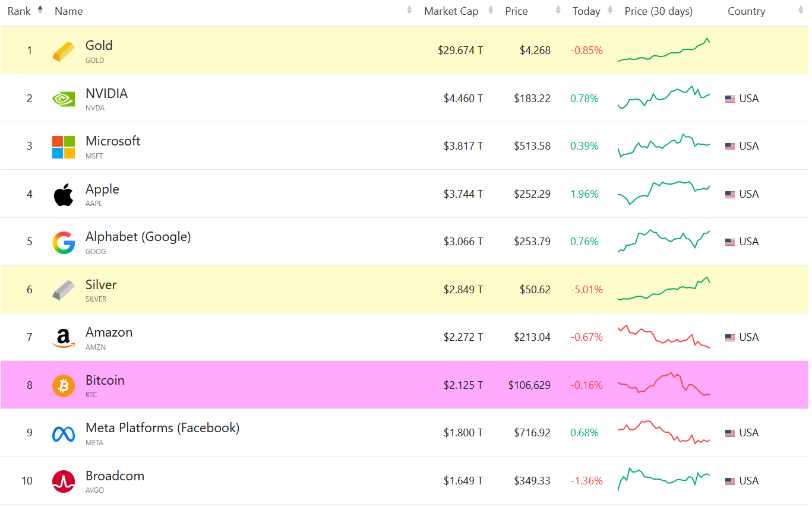Sort by Price column arrows
Screen dimensions: 812x507
coord(558,11)
